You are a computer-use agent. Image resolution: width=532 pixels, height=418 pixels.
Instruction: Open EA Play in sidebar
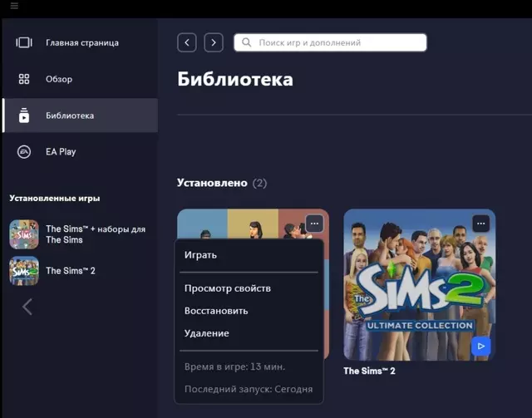(80, 152)
